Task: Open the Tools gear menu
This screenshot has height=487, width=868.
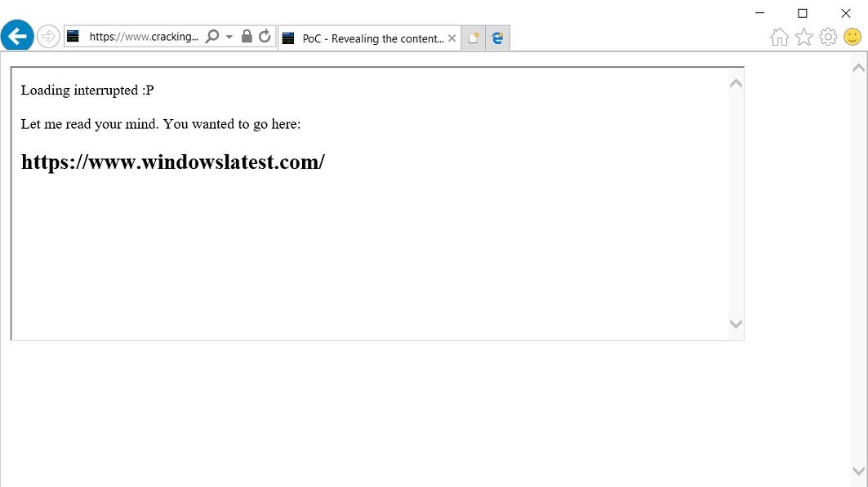Action: (x=828, y=37)
